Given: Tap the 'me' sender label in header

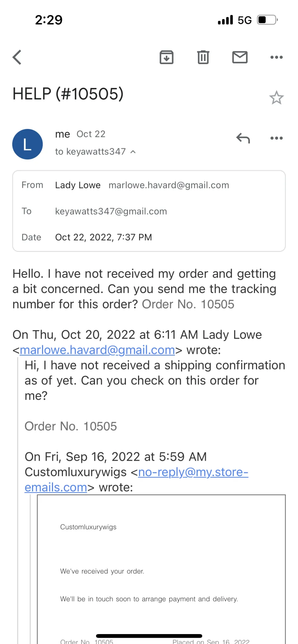Looking at the screenshot, I should tap(63, 134).
